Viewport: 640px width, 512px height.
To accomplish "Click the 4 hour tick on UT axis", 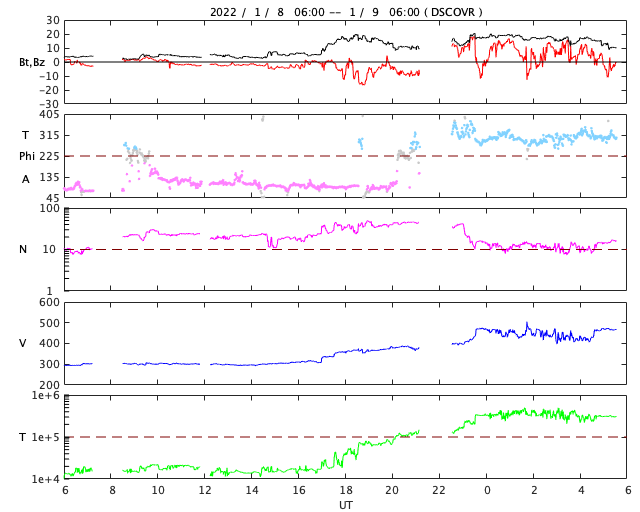I will pos(581,490).
